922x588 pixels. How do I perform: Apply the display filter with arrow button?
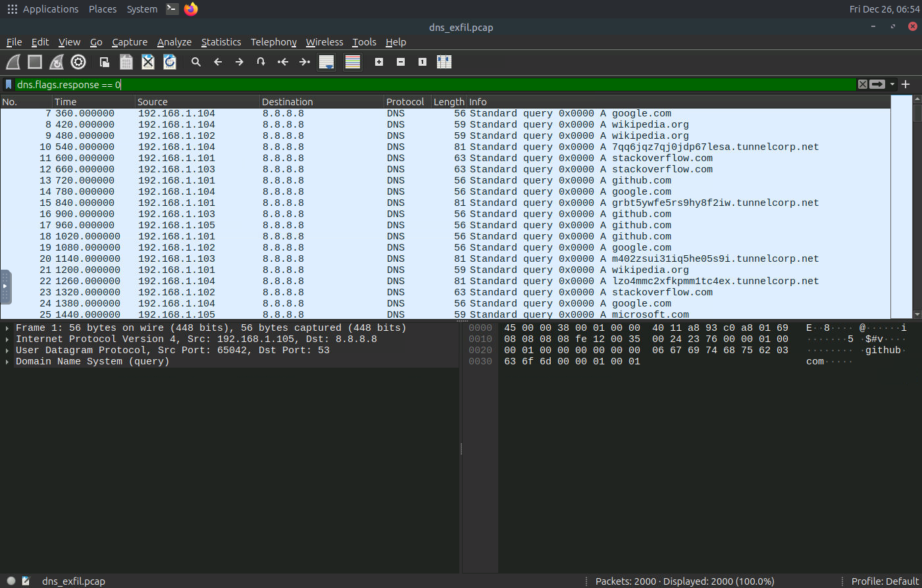(x=877, y=84)
